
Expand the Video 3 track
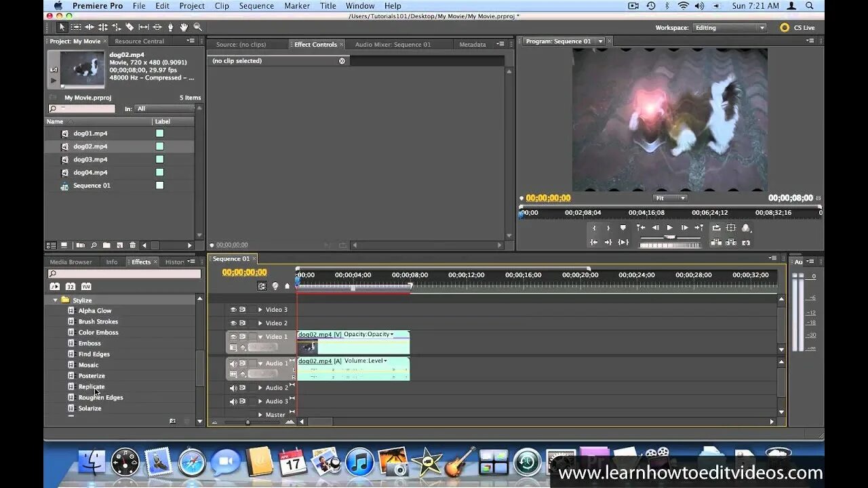coord(260,310)
